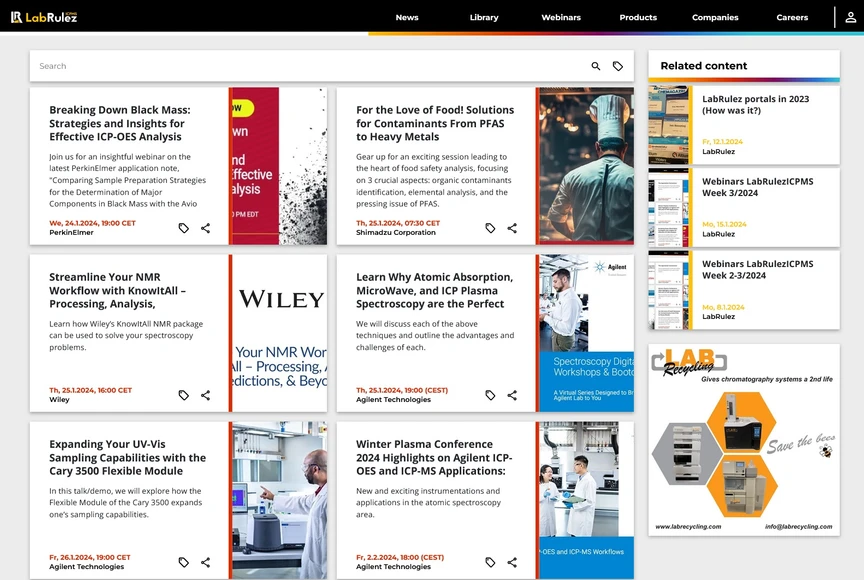Click the LabRulez portals 2023 thumbnail
The height and width of the screenshot is (580, 864).
669,125
